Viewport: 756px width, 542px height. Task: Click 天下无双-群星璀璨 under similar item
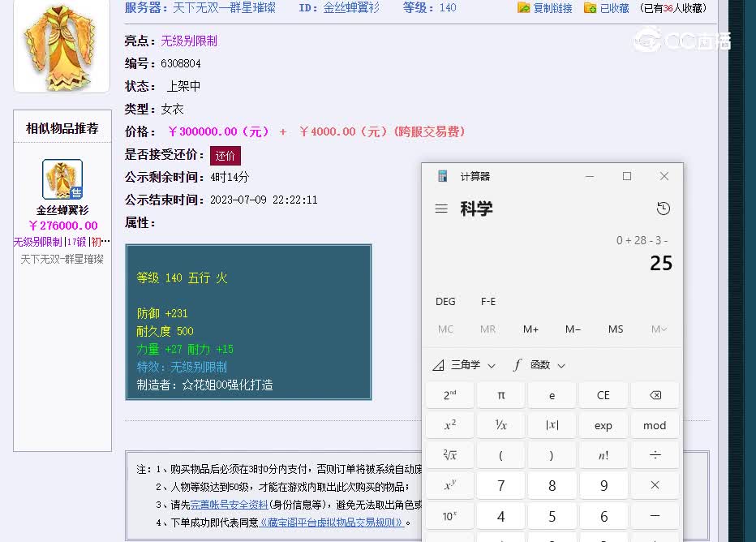(x=62, y=260)
